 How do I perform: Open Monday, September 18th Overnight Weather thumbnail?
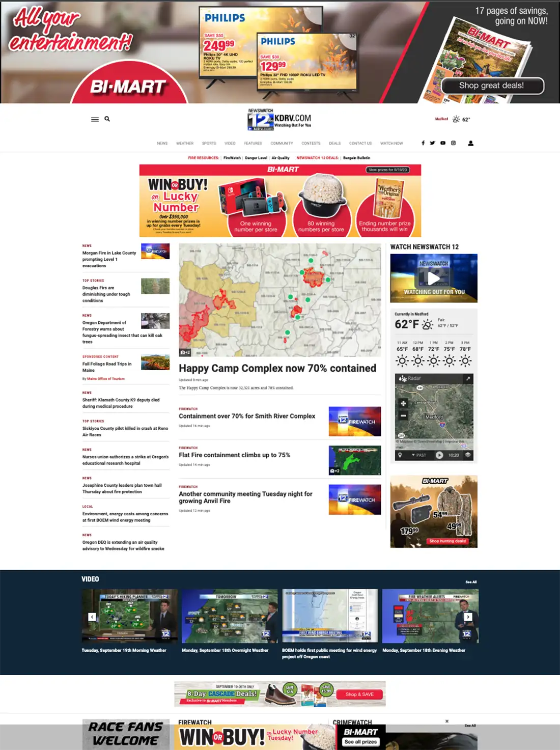(x=230, y=616)
